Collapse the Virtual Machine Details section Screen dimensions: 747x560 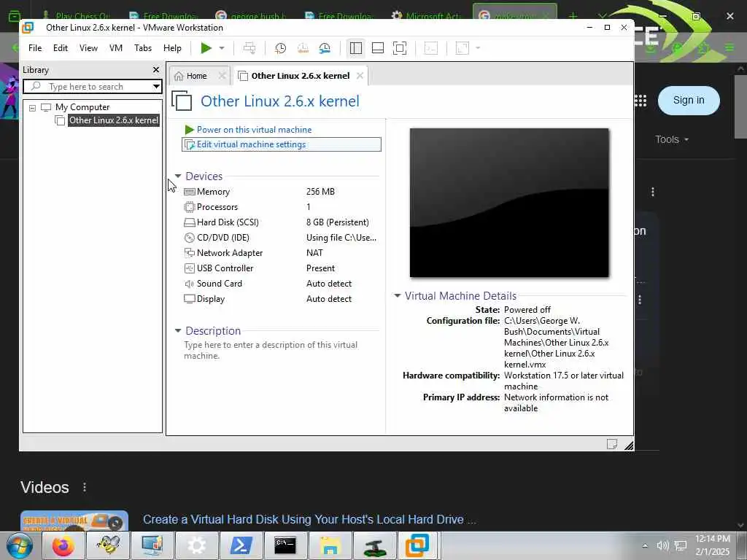(x=397, y=296)
